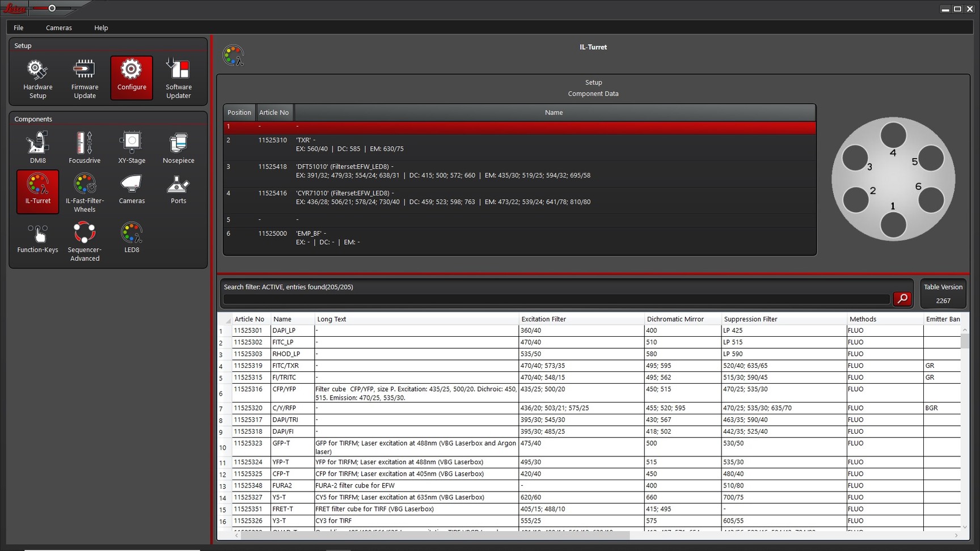Open the Focusdrive component
The height and width of the screenshot is (551, 980).
pyautogui.click(x=85, y=147)
